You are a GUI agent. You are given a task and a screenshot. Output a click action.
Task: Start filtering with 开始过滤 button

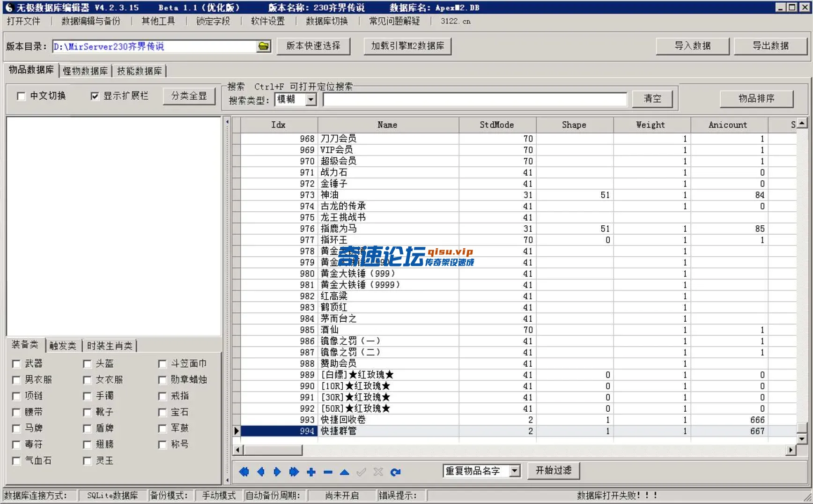[x=554, y=470]
